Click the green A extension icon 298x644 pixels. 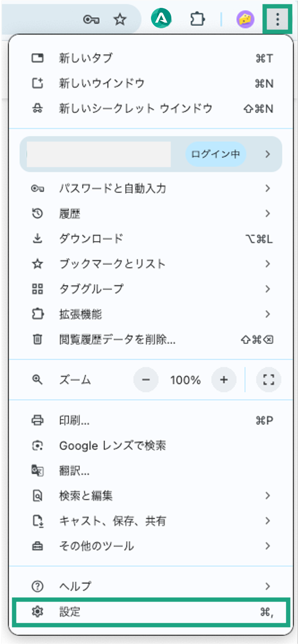pos(162,18)
